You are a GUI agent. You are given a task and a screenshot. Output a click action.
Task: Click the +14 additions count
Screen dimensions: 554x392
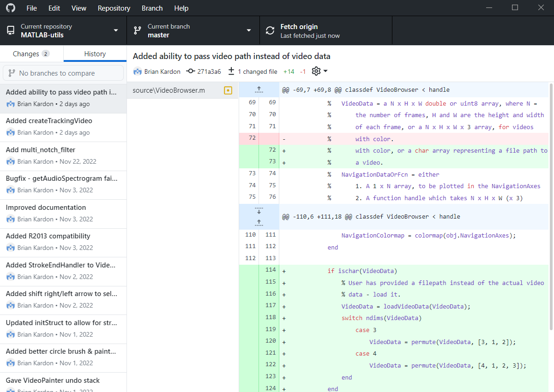pos(289,71)
